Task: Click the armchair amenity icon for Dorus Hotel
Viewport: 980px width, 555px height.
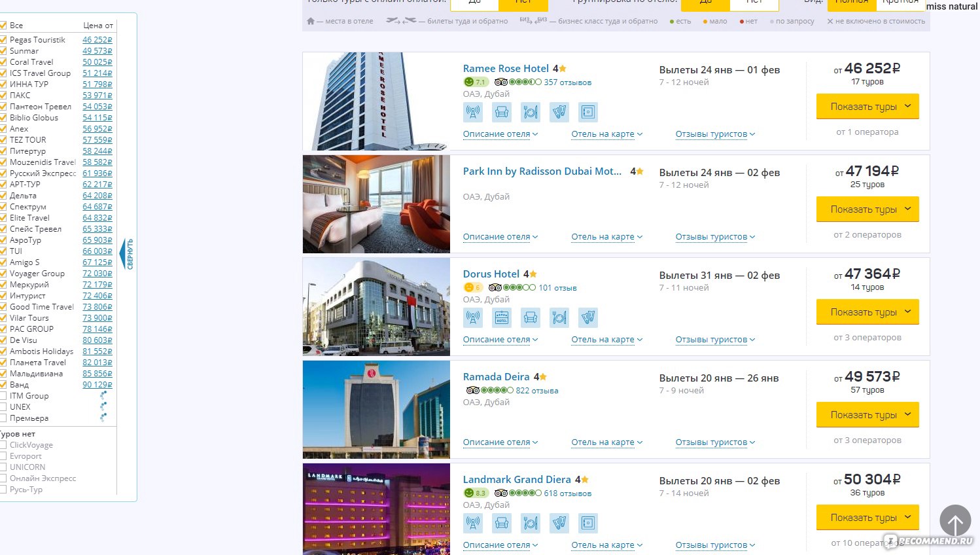Action: (x=531, y=317)
